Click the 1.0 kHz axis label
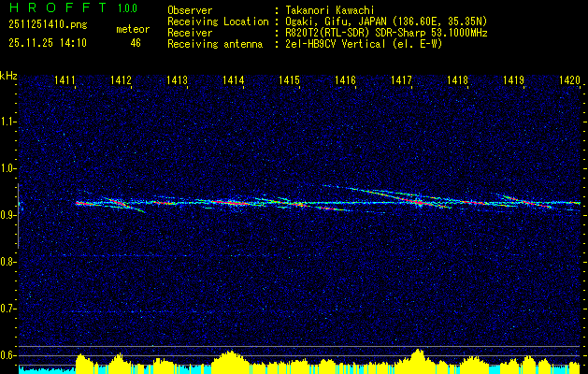The width and height of the screenshot is (588, 374). pos(7,168)
